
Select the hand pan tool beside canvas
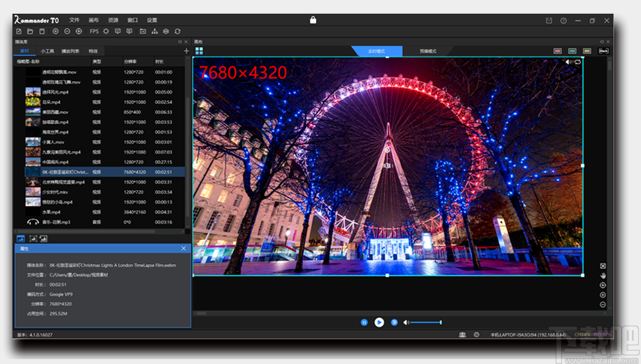tap(602, 276)
